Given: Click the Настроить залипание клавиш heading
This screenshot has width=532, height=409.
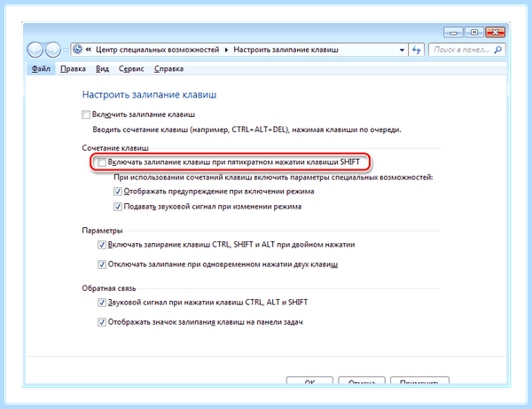Looking at the screenshot, I should pos(149,95).
